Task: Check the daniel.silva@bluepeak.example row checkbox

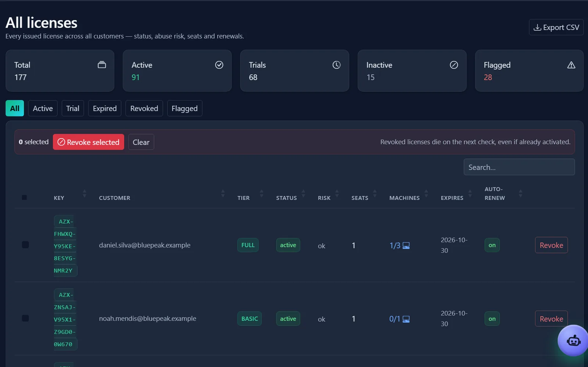Action: (x=25, y=245)
